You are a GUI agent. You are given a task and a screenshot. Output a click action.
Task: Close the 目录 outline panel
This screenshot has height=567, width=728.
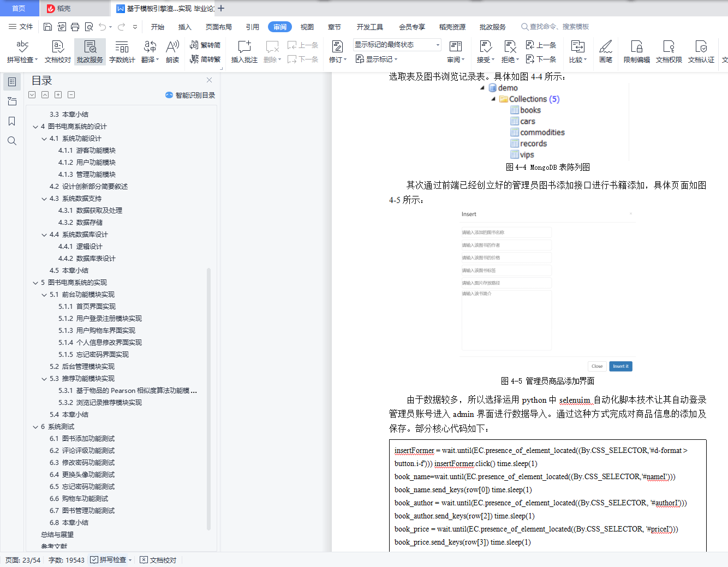click(209, 80)
